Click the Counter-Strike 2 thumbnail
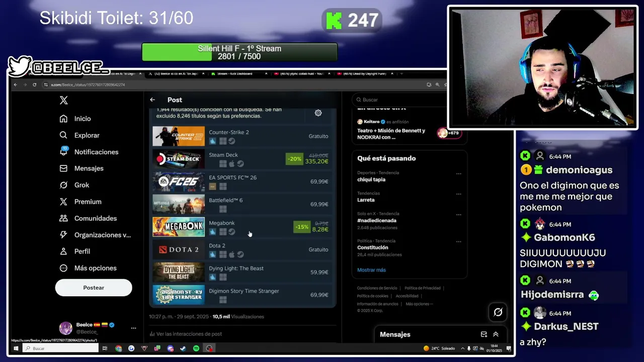Viewport: 644px width, 362px height. point(179,136)
